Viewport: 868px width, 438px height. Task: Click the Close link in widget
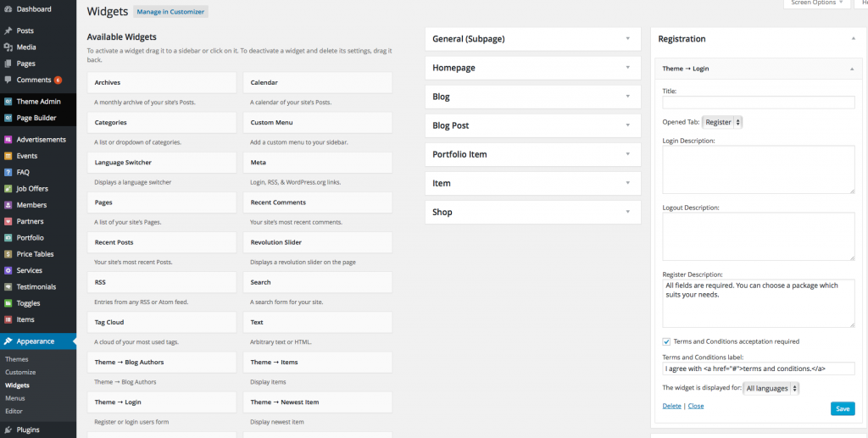click(696, 406)
